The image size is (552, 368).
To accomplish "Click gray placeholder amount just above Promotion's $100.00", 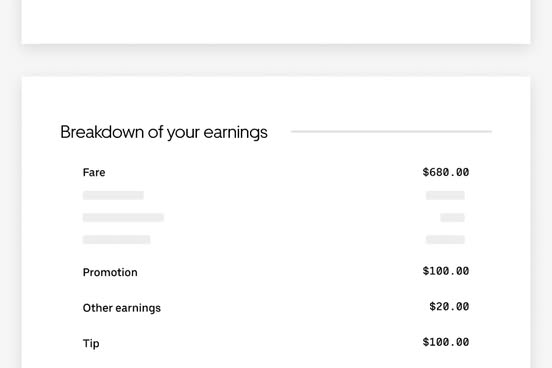I will click(445, 240).
